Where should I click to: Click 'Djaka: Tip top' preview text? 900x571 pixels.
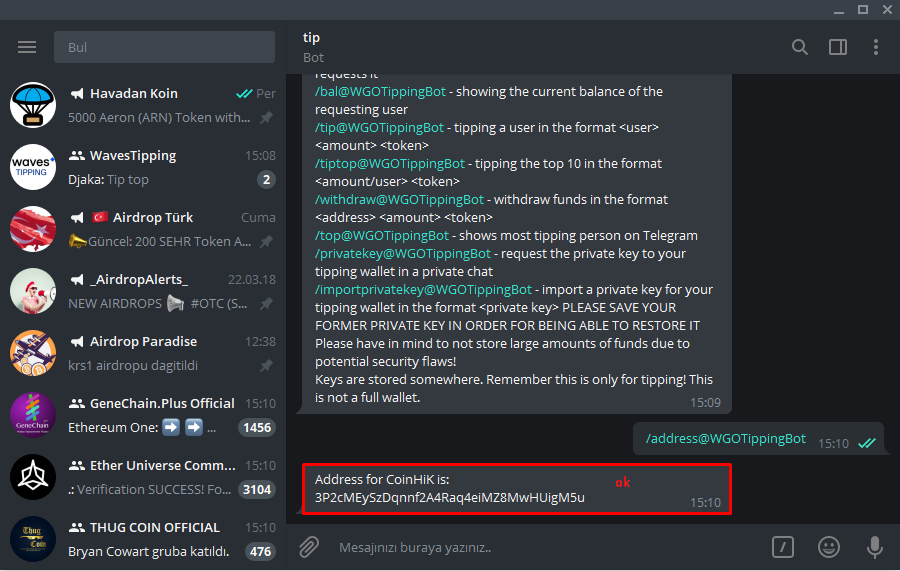[108, 180]
